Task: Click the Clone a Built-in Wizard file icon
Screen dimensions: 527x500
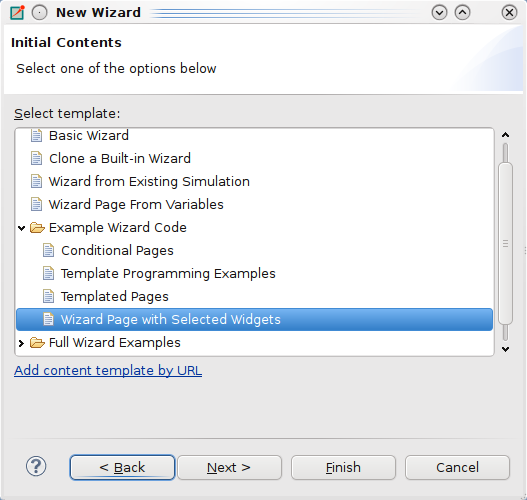Action: (x=36, y=158)
